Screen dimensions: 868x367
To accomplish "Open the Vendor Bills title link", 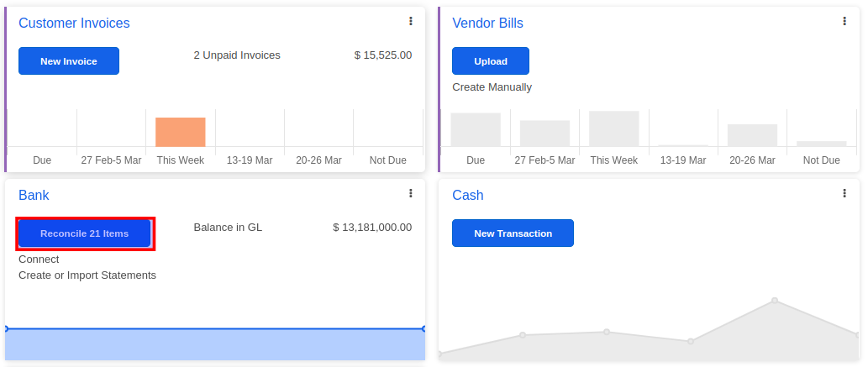I will tap(487, 24).
